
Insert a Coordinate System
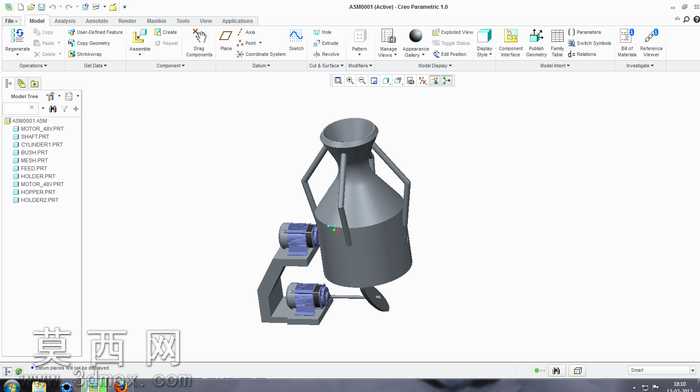point(261,54)
